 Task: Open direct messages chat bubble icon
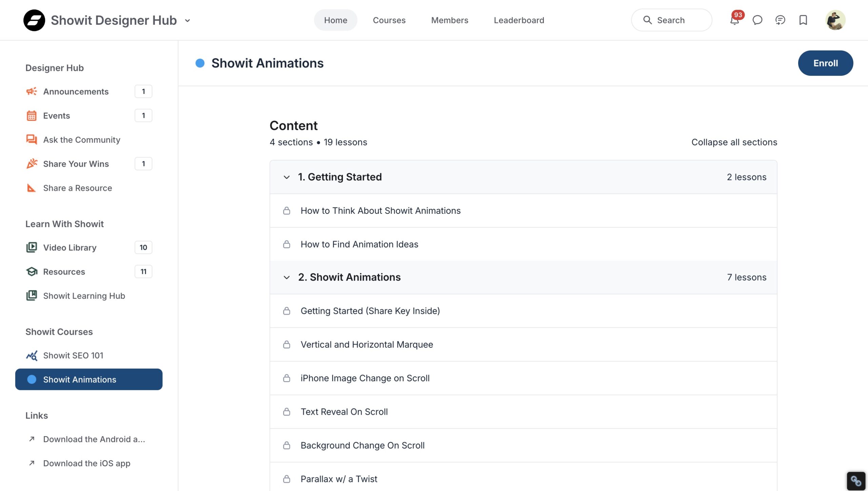click(x=757, y=20)
